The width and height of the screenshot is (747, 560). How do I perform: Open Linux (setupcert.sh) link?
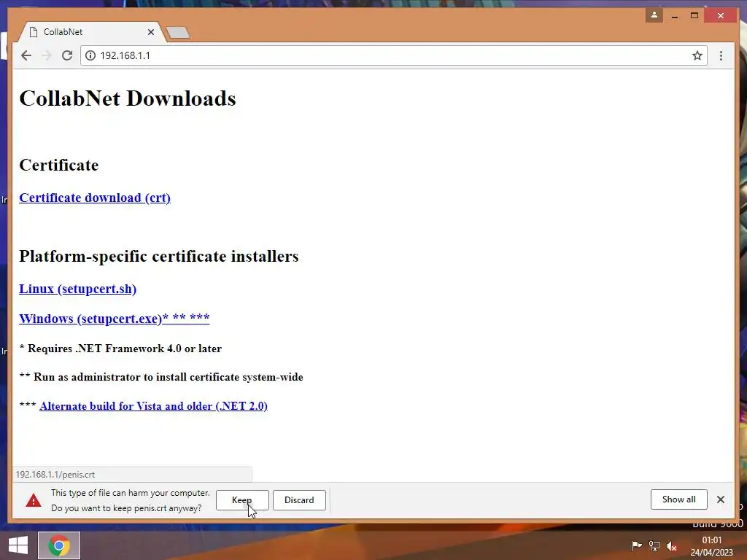click(x=77, y=289)
